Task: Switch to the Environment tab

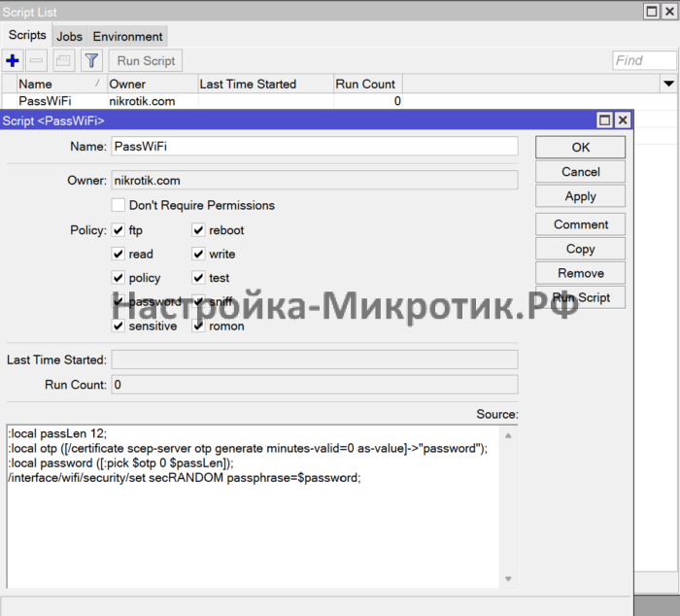Action: tap(127, 37)
